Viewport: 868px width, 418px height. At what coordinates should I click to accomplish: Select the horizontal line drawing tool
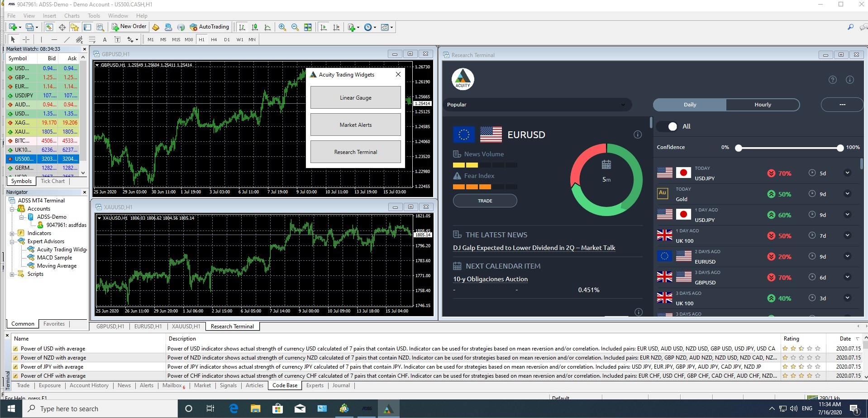54,39
